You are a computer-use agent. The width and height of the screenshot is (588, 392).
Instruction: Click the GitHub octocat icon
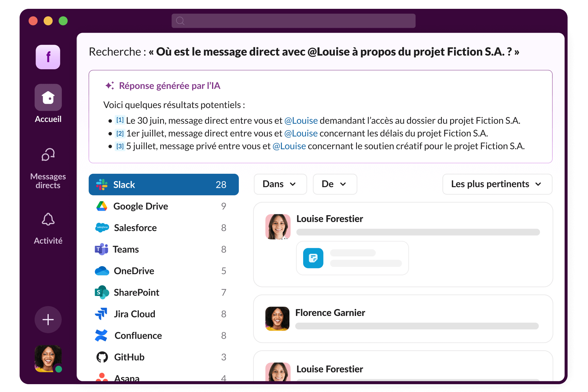tap(102, 357)
